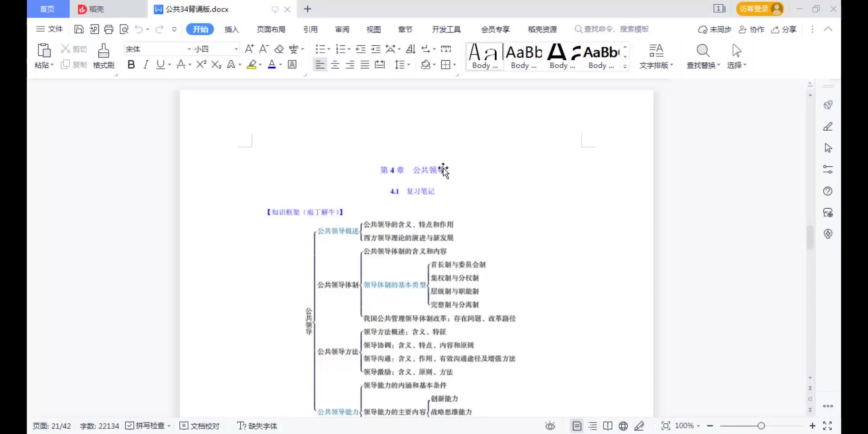The image size is (868, 434).
Task: Expand numbered list options dropdown
Action: (349, 49)
